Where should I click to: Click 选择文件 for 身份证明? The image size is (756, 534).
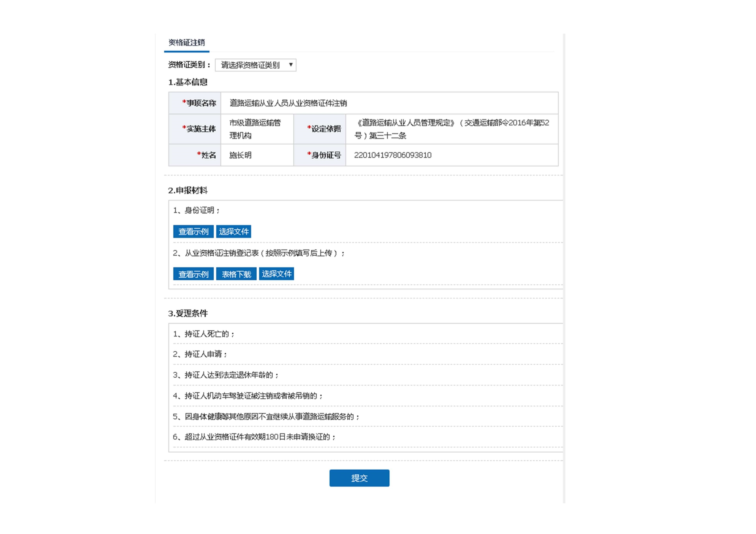pos(233,232)
